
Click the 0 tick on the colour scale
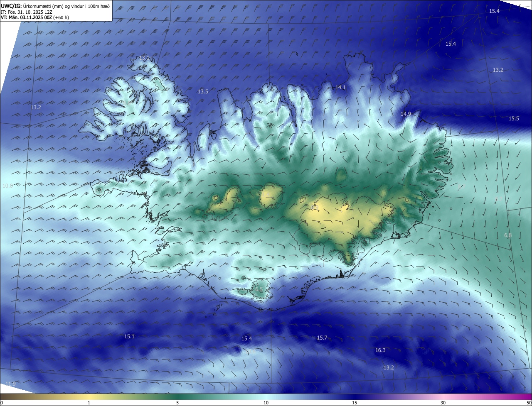coord(2,403)
